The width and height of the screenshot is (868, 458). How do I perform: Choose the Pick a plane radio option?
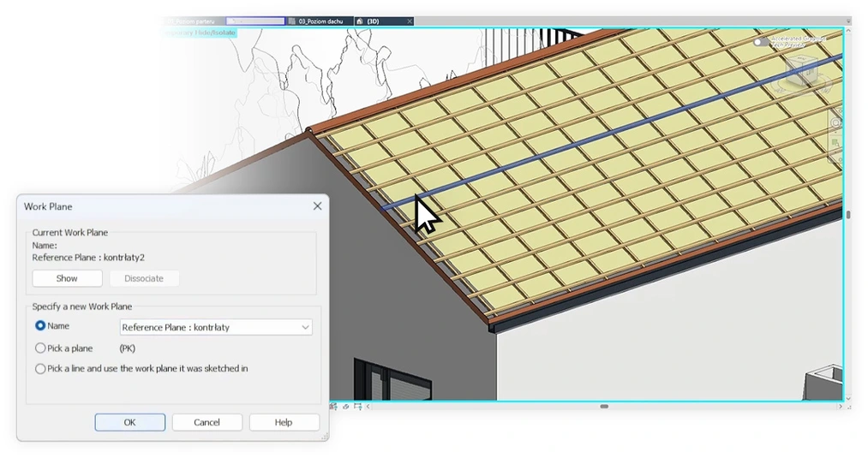point(40,348)
